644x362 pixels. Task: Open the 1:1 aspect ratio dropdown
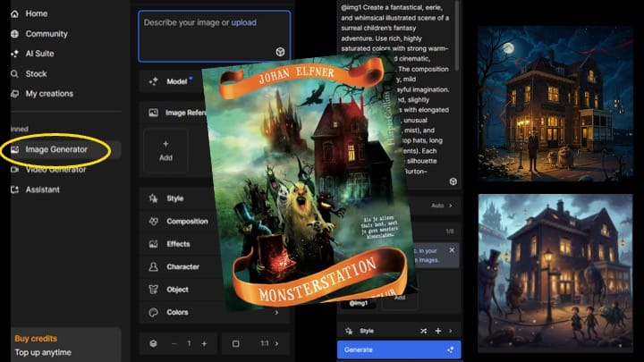(x=266, y=343)
